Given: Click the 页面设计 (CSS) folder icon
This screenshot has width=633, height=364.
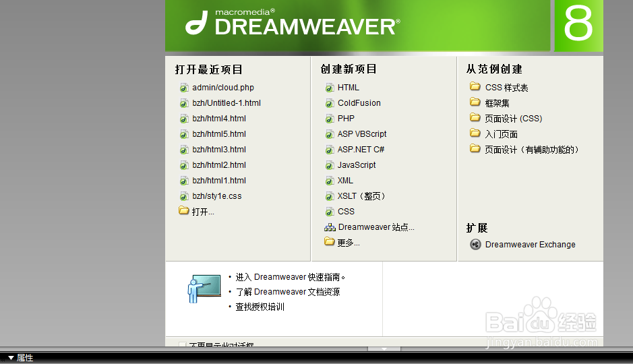Looking at the screenshot, I should tap(475, 117).
